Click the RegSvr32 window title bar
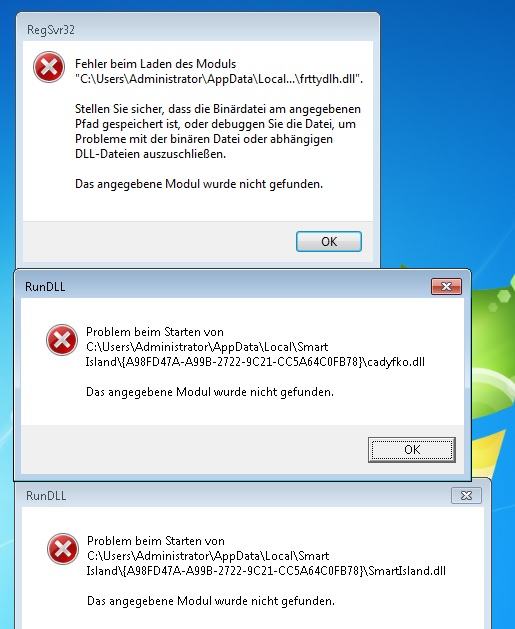Screen dimensions: 515x629 pos(198,29)
